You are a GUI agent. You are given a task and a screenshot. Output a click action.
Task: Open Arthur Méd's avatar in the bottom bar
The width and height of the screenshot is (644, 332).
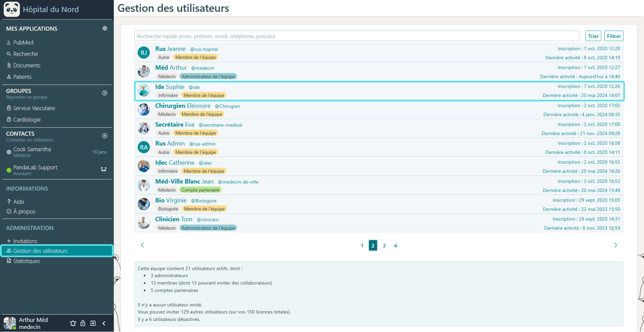click(x=10, y=323)
